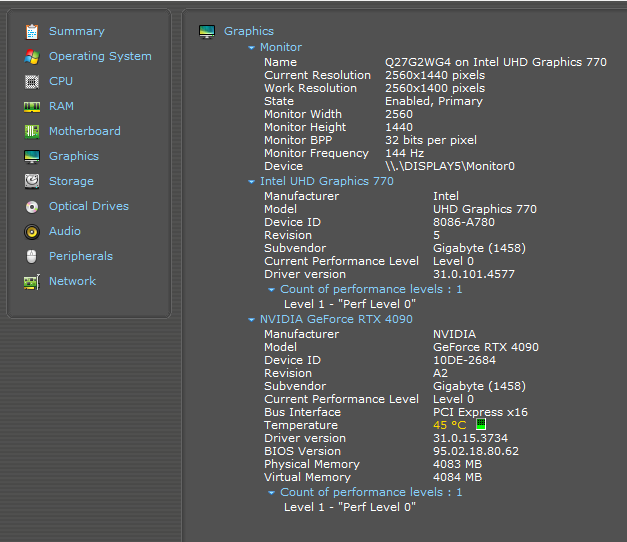Click the Intel driver version 31.0.101.4577
This screenshot has height=542, width=627.
474,274
